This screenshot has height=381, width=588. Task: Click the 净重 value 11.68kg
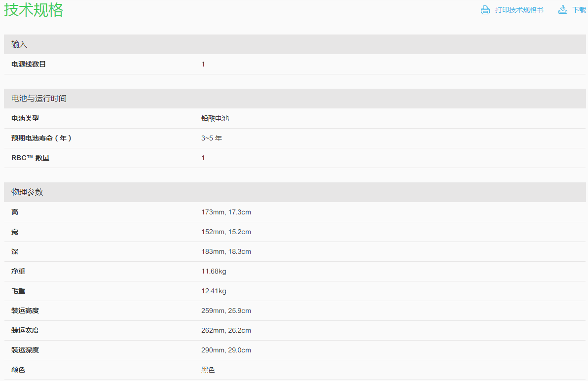(x=214, y=271)
